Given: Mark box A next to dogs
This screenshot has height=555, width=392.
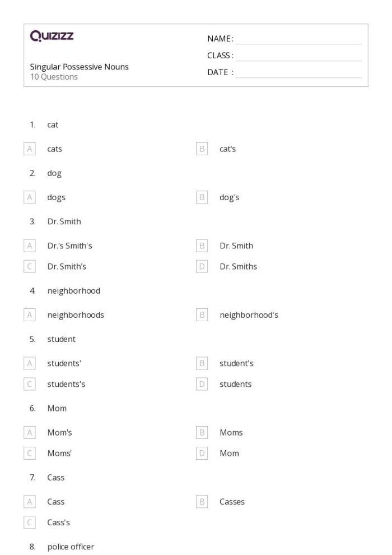Looking at the screenshot, I should 30,197.
